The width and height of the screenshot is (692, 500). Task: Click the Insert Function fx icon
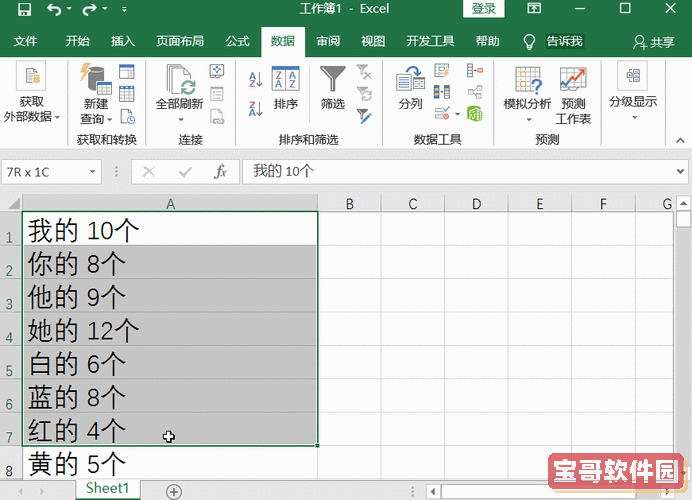point(220,172)
